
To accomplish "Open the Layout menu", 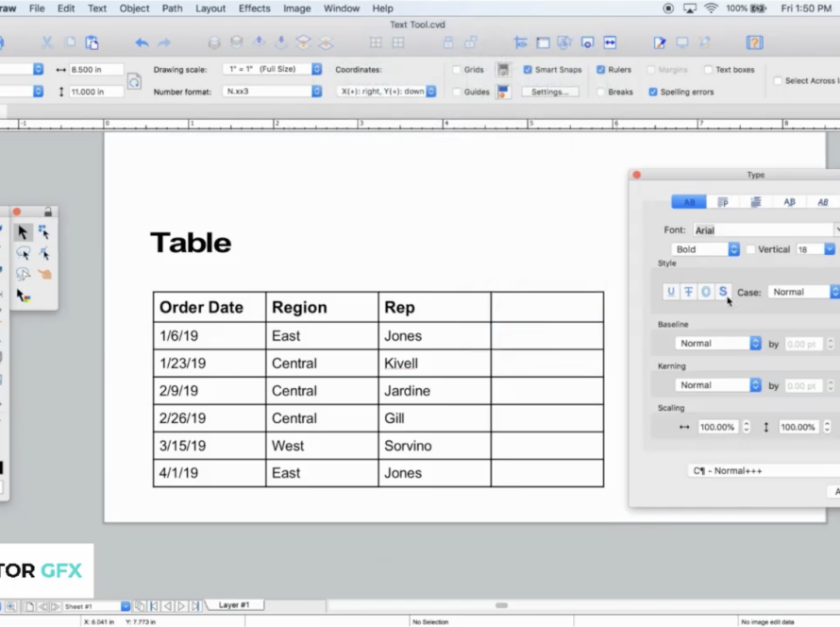I will coord(210,8).
